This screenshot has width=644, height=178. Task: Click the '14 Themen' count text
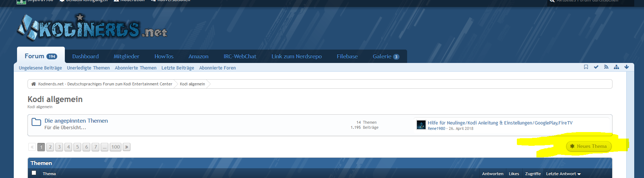click(x=367, y=122)
